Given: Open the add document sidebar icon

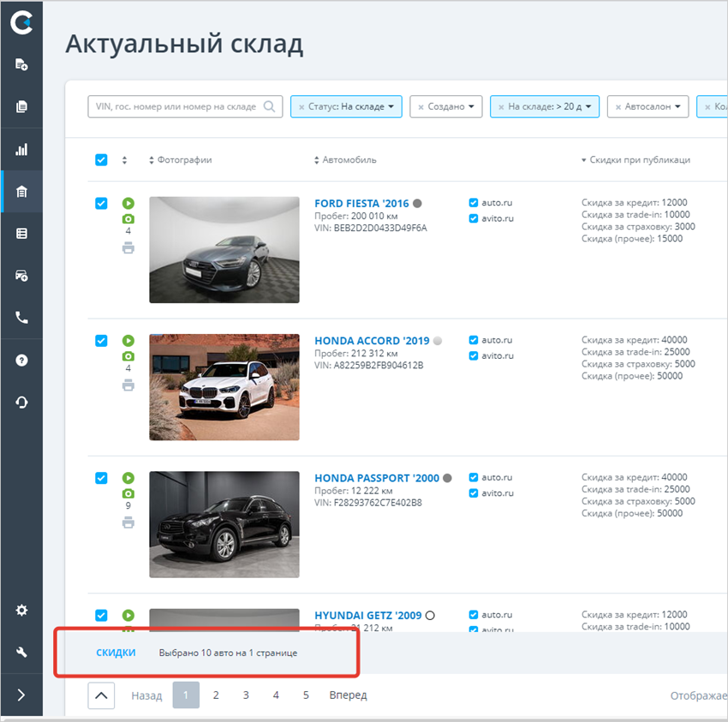Looking at the screenshot, I should (x=21, y=64).
